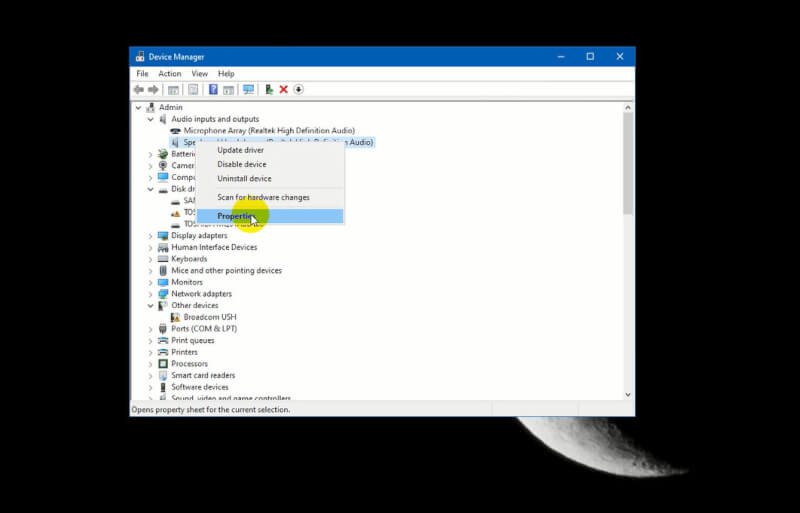Select Update driver in context menu
This screenshot has height=513, width=800.
pyautogui.click(x=240, y=150)
